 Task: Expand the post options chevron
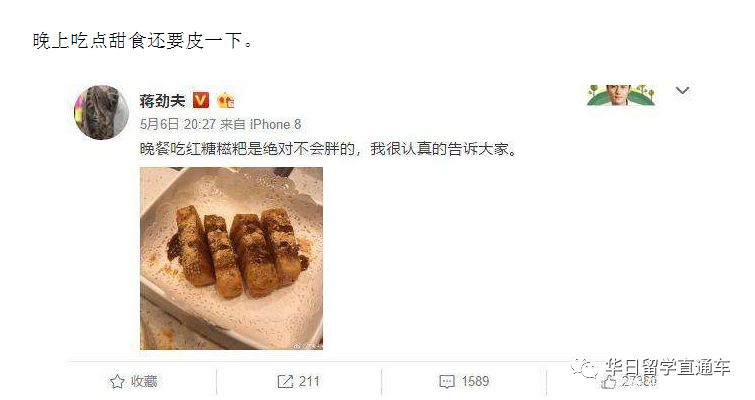(682, 90)
